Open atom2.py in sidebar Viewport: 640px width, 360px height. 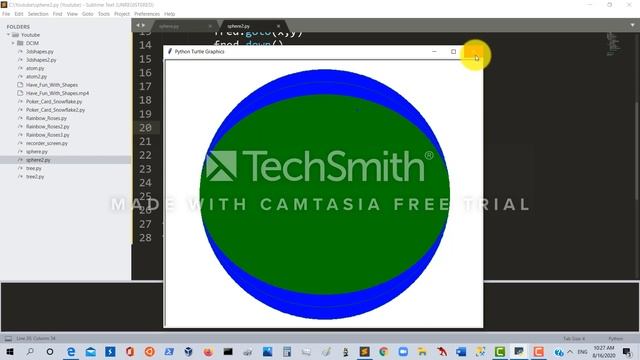click(x=37, y=76)
